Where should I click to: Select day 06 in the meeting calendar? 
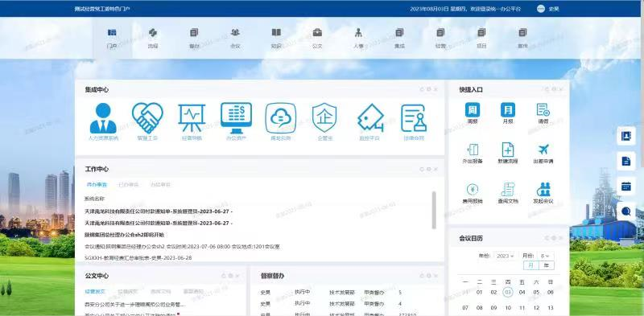pos(551,292)
